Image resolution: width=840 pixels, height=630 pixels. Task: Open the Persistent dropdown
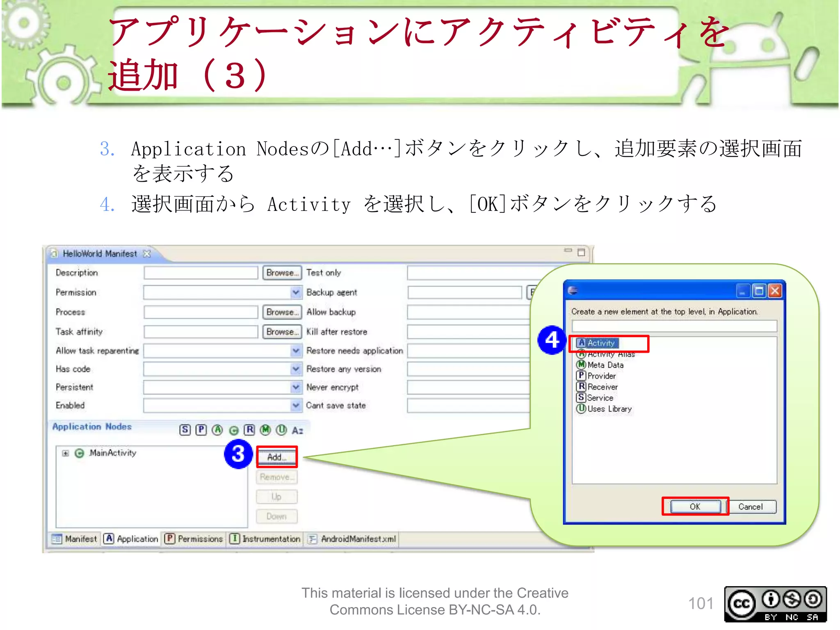[x=296, y=387]
